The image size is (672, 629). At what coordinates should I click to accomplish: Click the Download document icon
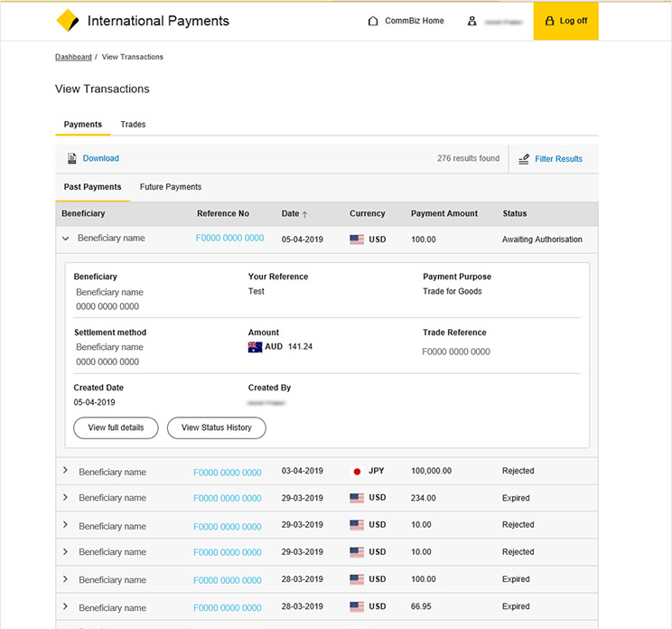point(72,159)
